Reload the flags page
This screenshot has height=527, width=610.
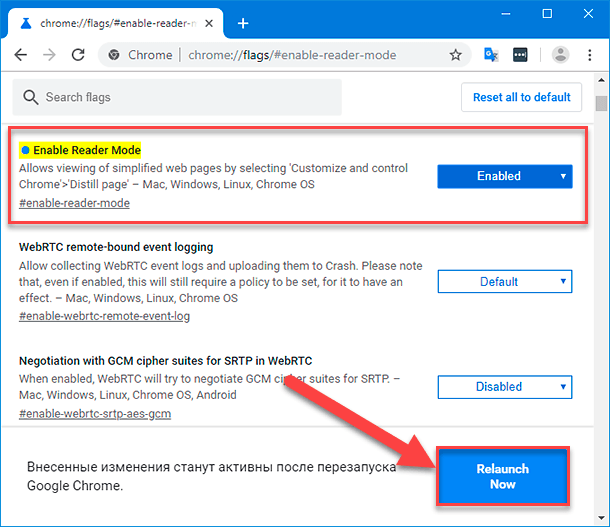[78, 55]
